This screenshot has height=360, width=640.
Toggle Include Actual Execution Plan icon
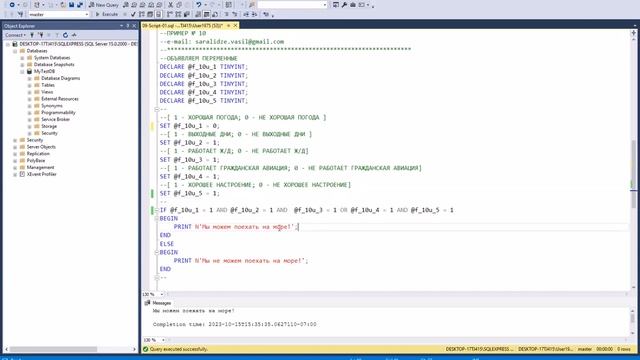coord(170,14)
